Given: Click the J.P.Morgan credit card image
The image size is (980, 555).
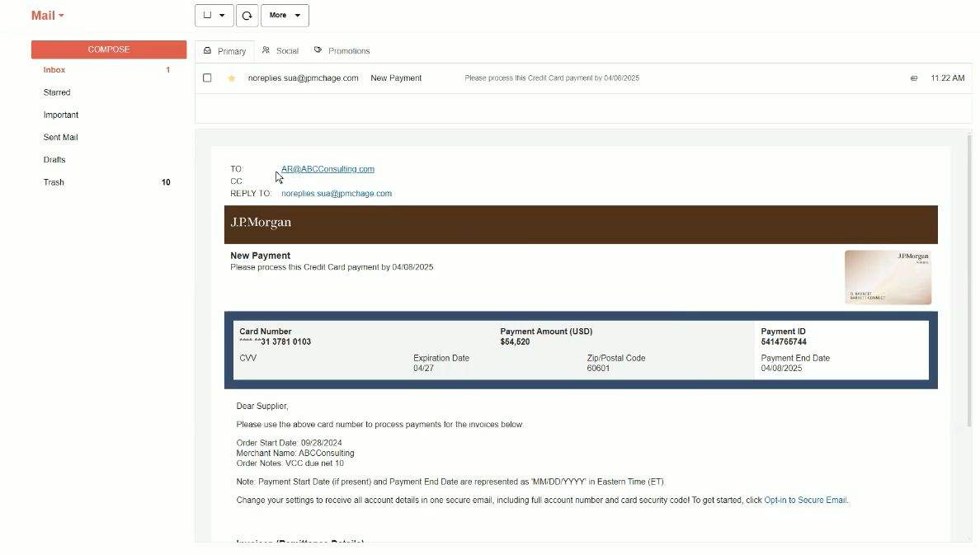Looking at the screenshot, I should click(888, 278).
